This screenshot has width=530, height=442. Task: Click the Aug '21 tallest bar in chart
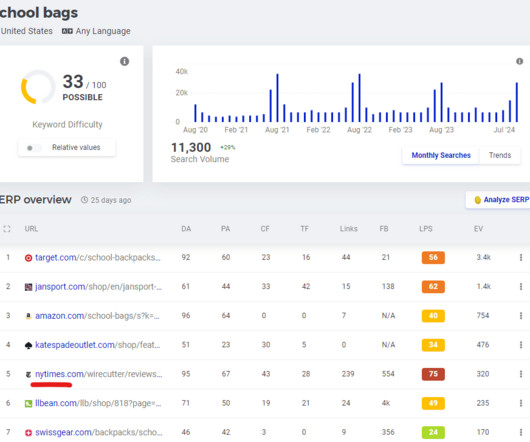[277, 98]
